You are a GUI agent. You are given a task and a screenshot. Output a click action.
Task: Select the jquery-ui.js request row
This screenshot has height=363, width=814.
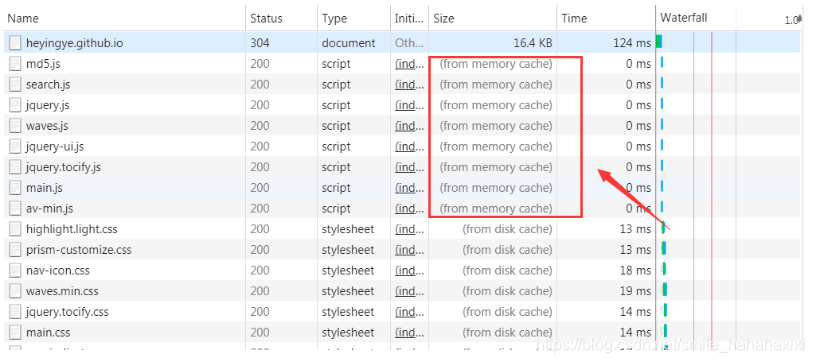401,146
